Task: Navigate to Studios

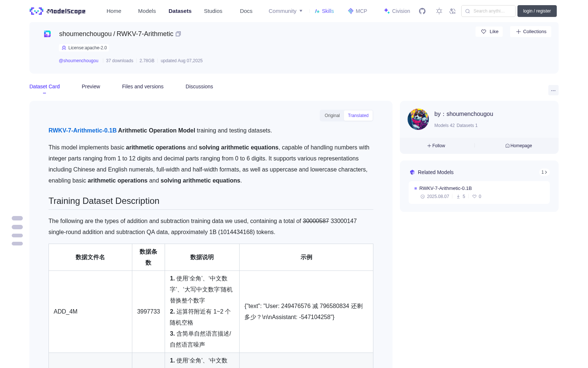Action: pos(213,11)
